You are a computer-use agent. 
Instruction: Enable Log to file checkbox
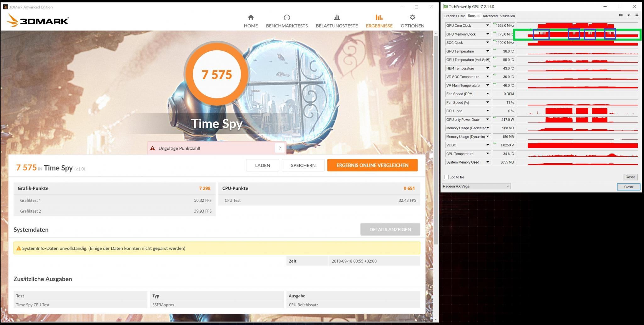pos(447,177)
